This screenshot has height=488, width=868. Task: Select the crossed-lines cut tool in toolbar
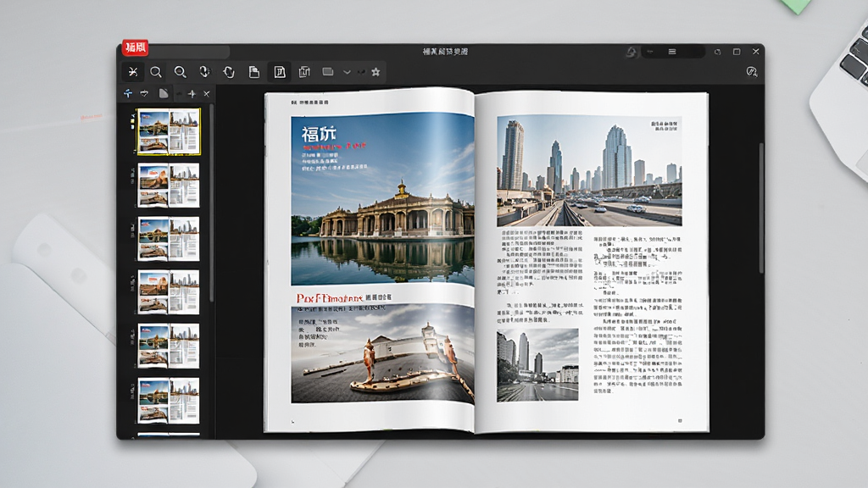tap(133, 72)
